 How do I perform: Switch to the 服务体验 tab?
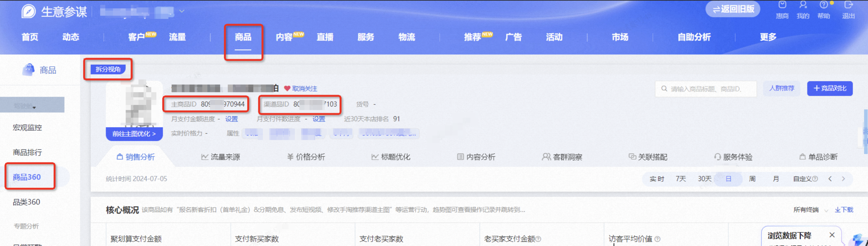pyautogui.click(x=733, y=157)
